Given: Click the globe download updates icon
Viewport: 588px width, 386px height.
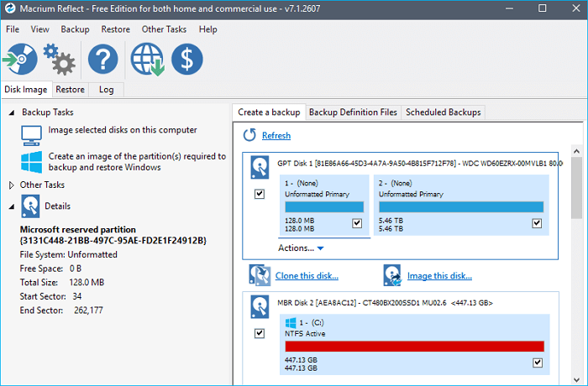Looking at the screenshot, I should pos(146,60).
